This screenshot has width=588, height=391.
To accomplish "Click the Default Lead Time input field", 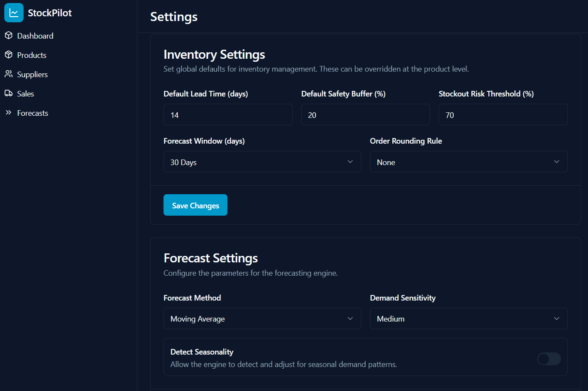I will [x=228, y=114].
